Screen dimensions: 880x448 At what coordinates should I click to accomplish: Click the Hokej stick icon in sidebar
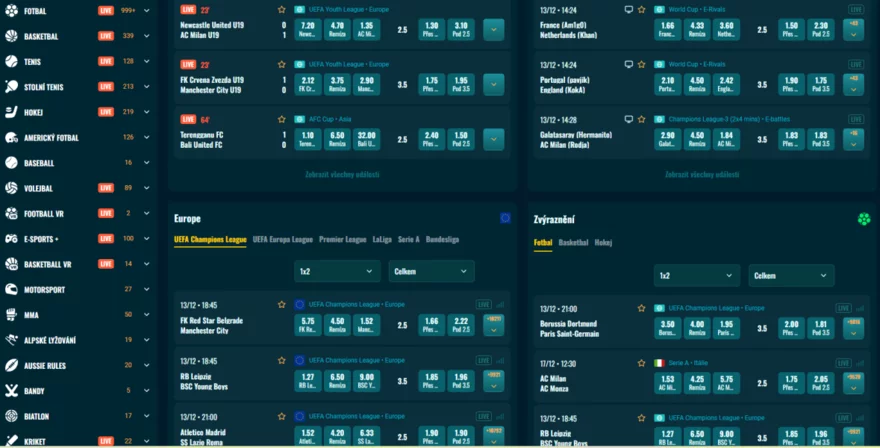click(12, 112)
